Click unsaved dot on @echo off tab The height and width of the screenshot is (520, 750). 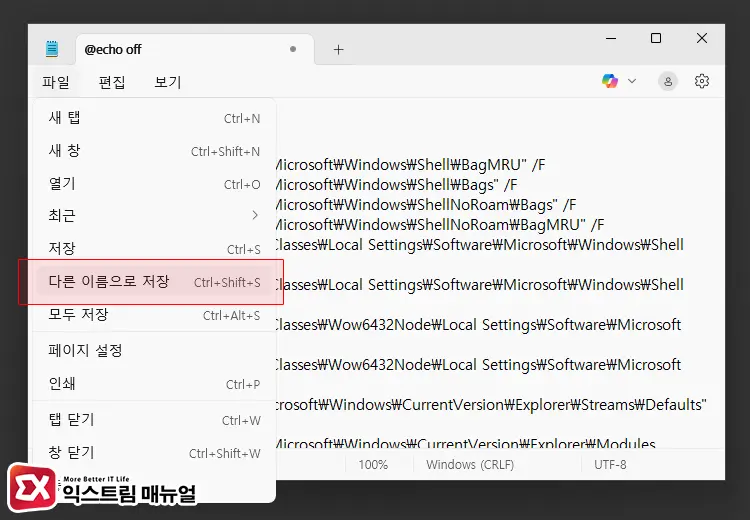pos(293,49)
